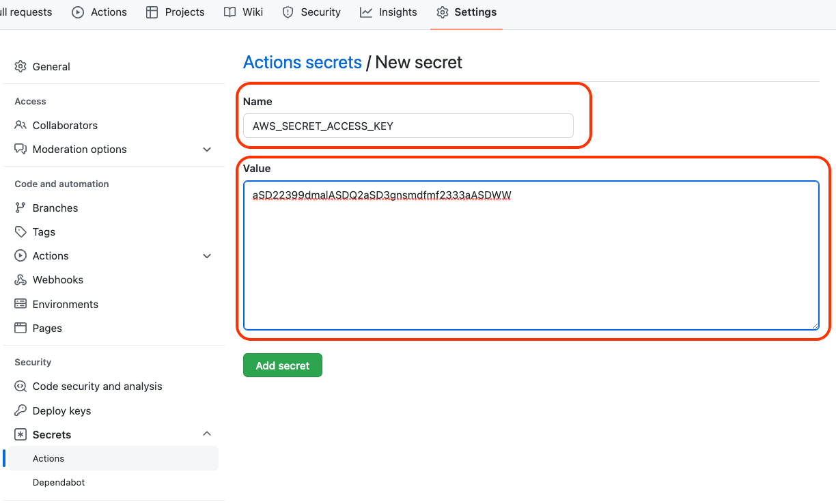Click the Pages browser icon
This screenshot has width=836, height=504.
coord(20,328)
